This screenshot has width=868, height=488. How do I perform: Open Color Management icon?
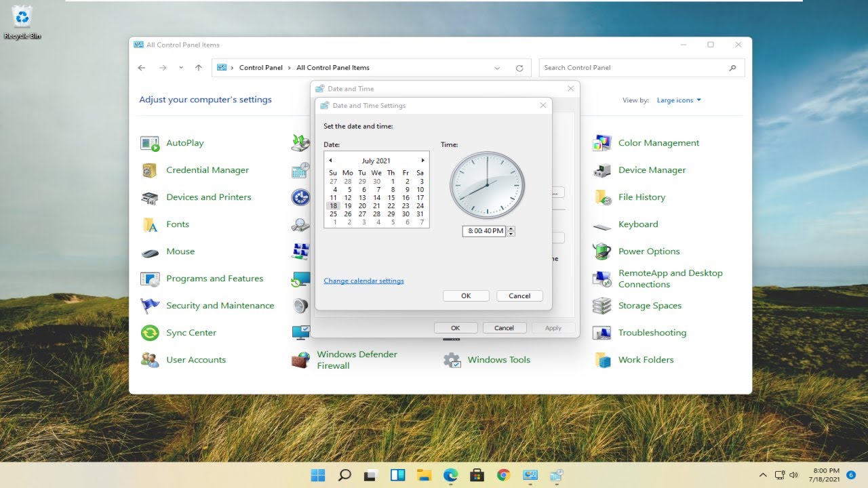click(x=601, y=143)
